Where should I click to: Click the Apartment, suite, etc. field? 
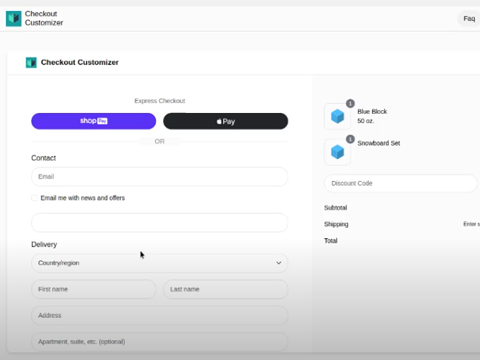[x=160, y=342]
